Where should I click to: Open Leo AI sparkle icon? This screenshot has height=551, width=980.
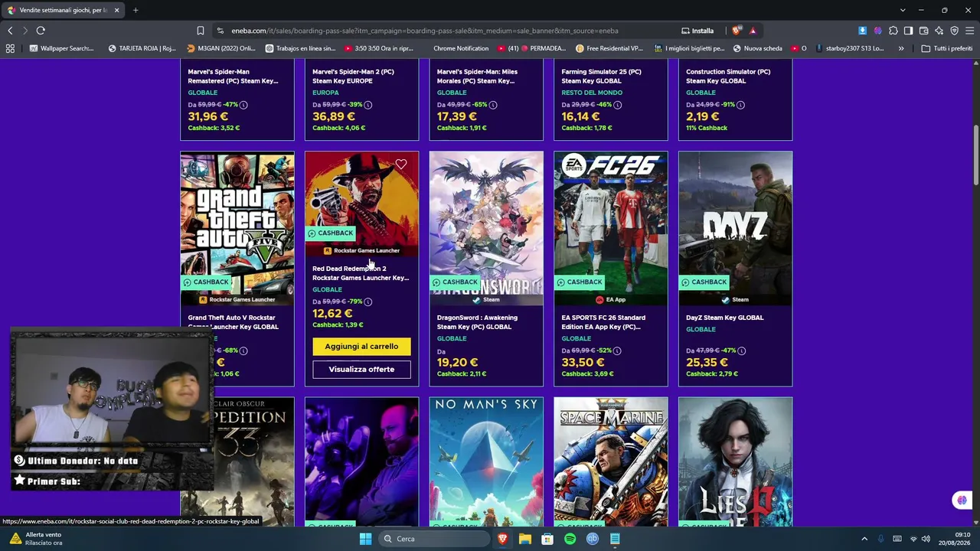click(939, 31)
